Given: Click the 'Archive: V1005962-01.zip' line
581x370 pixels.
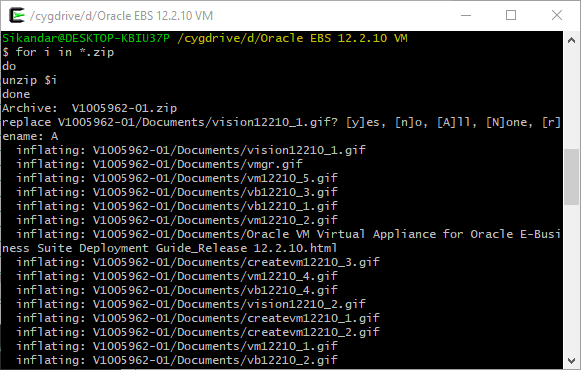Looking at the screenshot, I should click(90, 108).
